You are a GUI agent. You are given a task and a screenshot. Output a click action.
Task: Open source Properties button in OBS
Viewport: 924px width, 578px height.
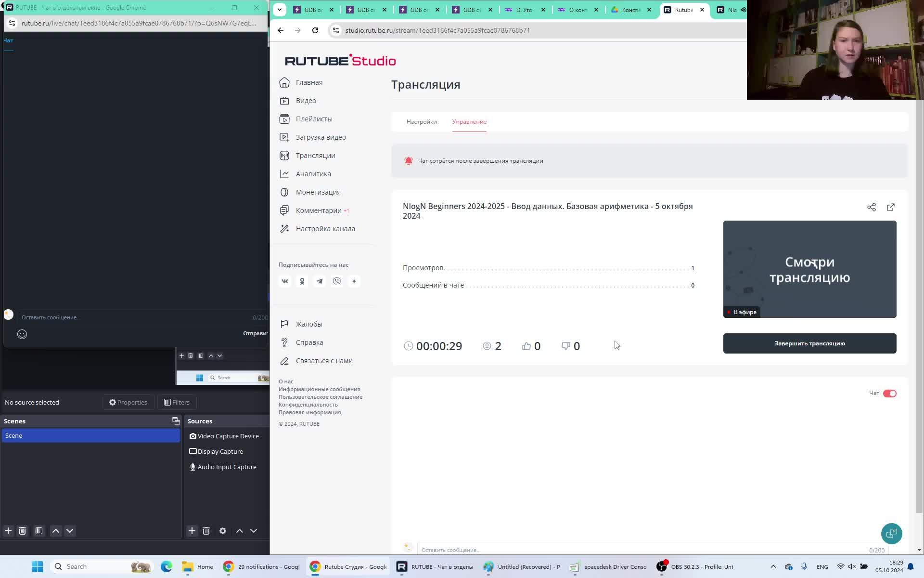click(x=128, y=402)
